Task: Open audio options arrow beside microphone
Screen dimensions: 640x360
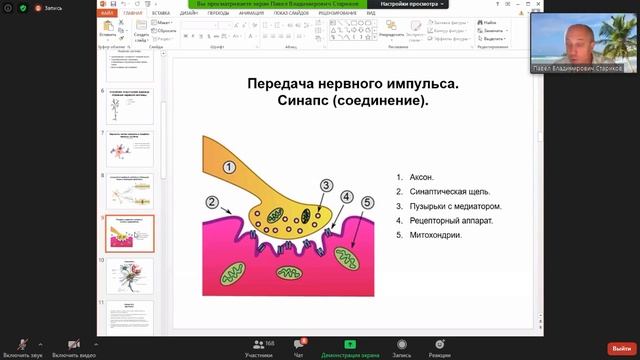Action: click(40, 344)
